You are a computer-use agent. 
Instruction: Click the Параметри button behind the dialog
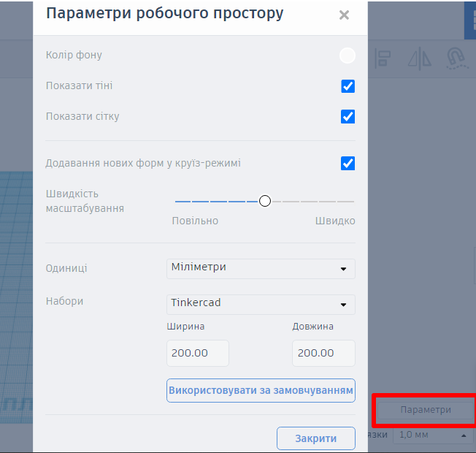[425, 410]
